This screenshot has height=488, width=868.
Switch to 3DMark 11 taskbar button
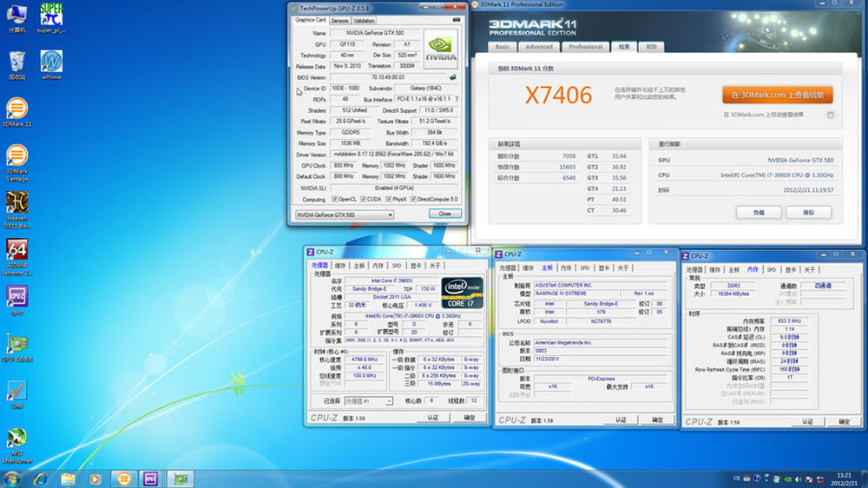point(123,478)
